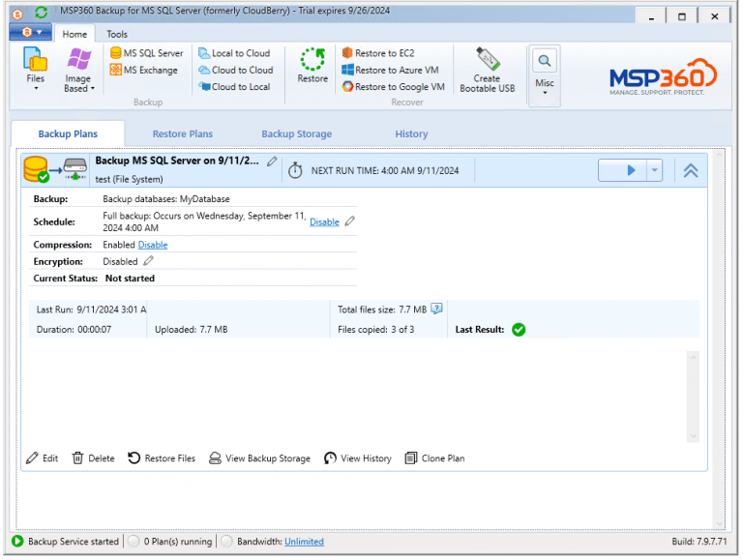The width and height of the screenshot is (743, 560).
Task: Select Restore to EC2
Action: (378, 53)
